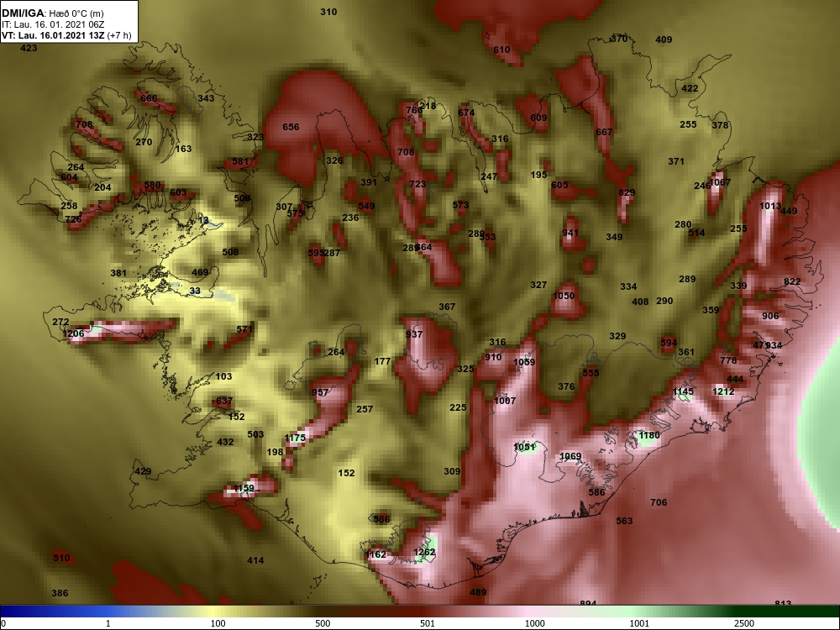Click the map value 386

click(x=60, y=594)
